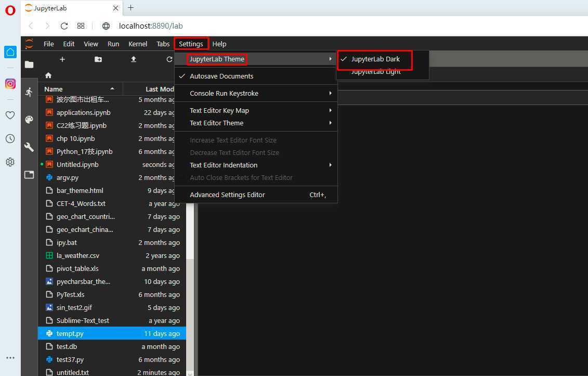Select the JupyterLab Dark theme
The width and height of the screenshot is (588, 376).
382,59
